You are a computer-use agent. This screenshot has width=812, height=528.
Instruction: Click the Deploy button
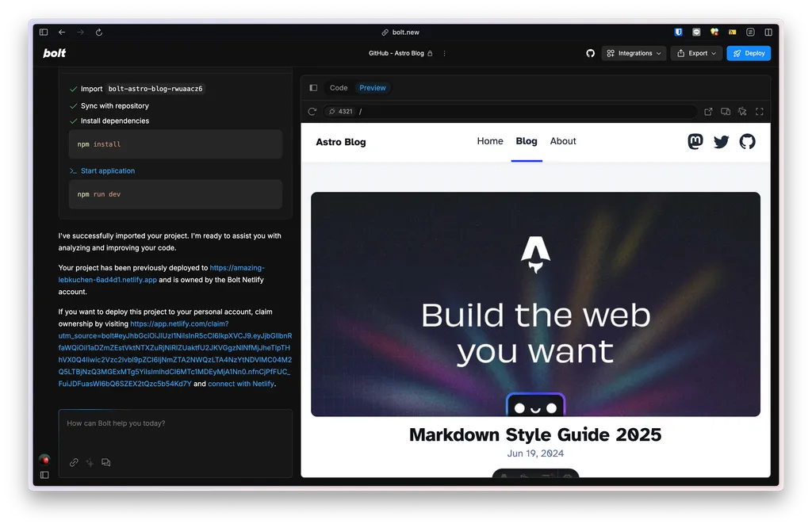pos(749,53)
